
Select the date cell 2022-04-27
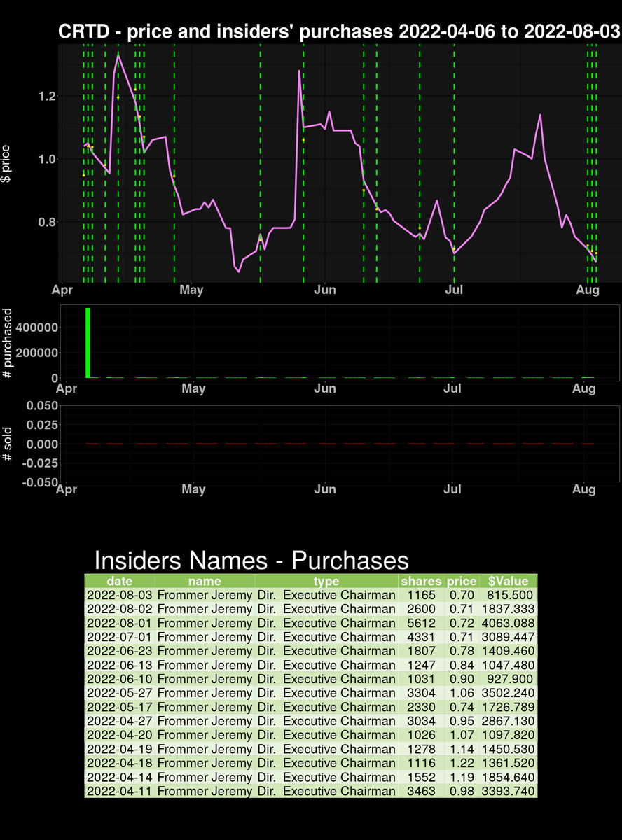click(120, 721)
